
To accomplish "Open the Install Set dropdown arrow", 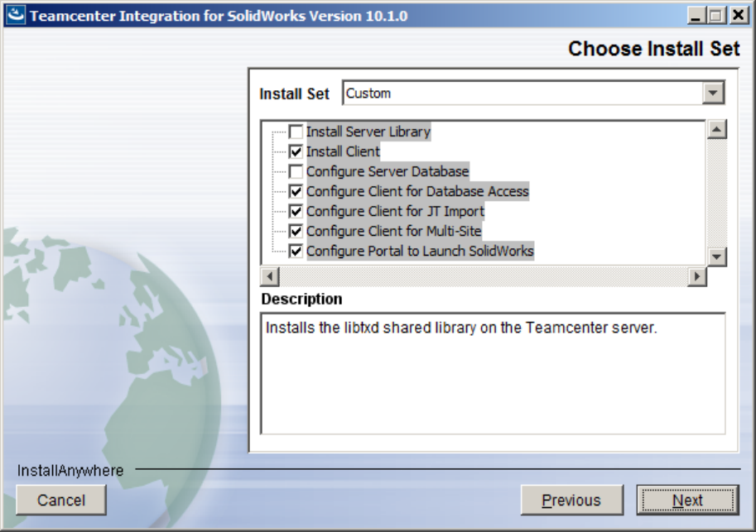I will 713,93.
